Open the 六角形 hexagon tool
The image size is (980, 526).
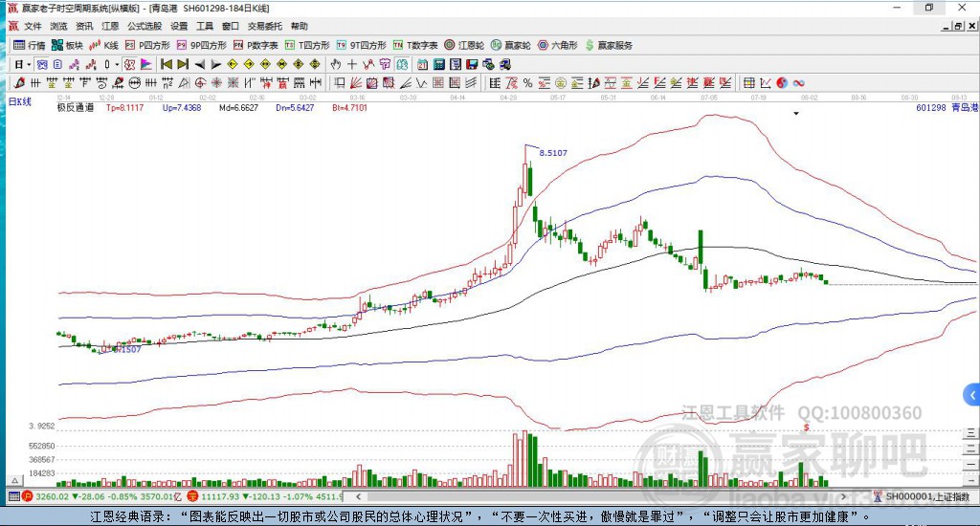click(558, 45)
